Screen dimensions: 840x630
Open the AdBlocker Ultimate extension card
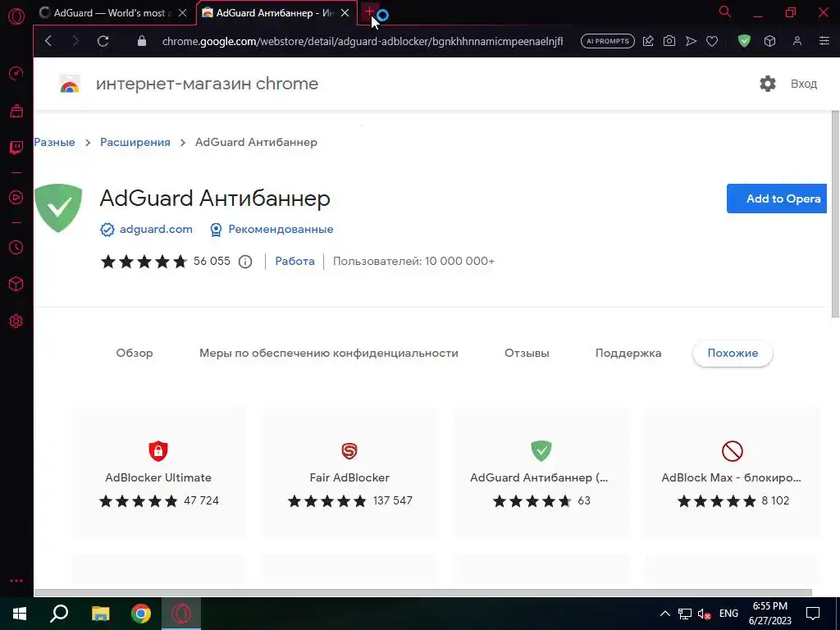coord(158,472)
